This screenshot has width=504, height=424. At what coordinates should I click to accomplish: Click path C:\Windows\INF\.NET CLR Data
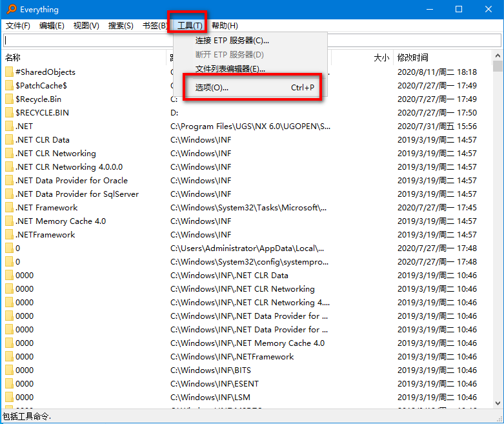coord(229,275)
